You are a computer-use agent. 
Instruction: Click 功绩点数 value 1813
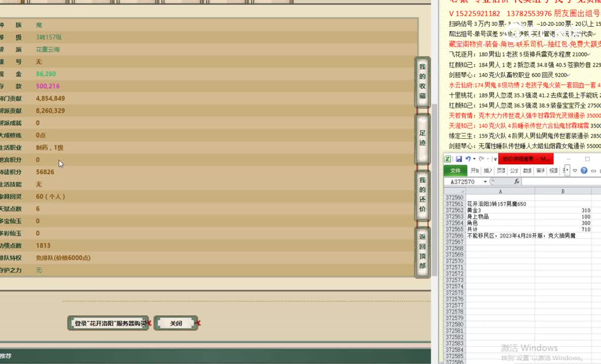[43, 246]
